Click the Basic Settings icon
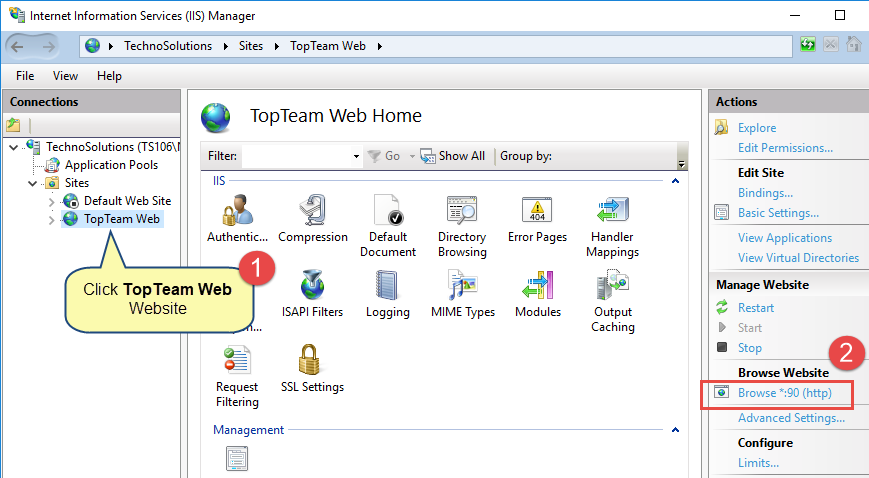The width and height of the screenshot is (869, 478). (x=722, y=212)
